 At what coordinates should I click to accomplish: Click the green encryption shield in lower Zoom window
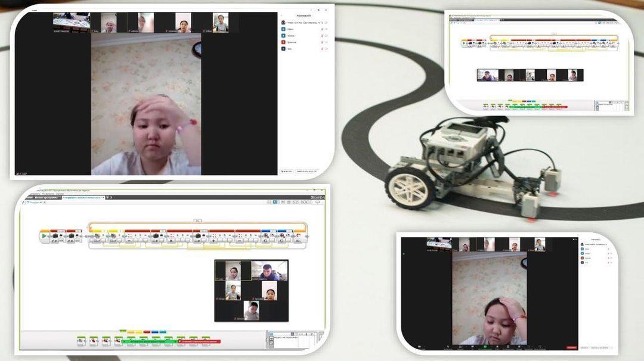pyautogui.click(x=404, y=254)
